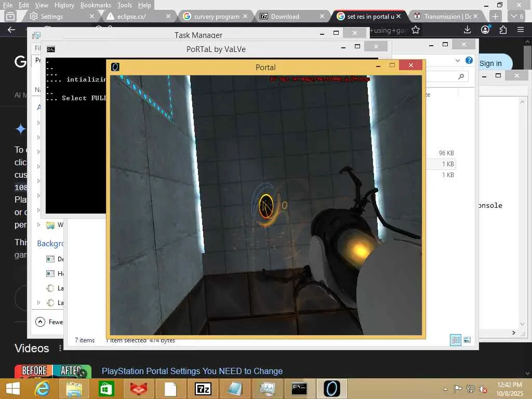The image size is (532, 399).
Task: Click the Task Manager title bar icon
Action: (x=36, y=35)
